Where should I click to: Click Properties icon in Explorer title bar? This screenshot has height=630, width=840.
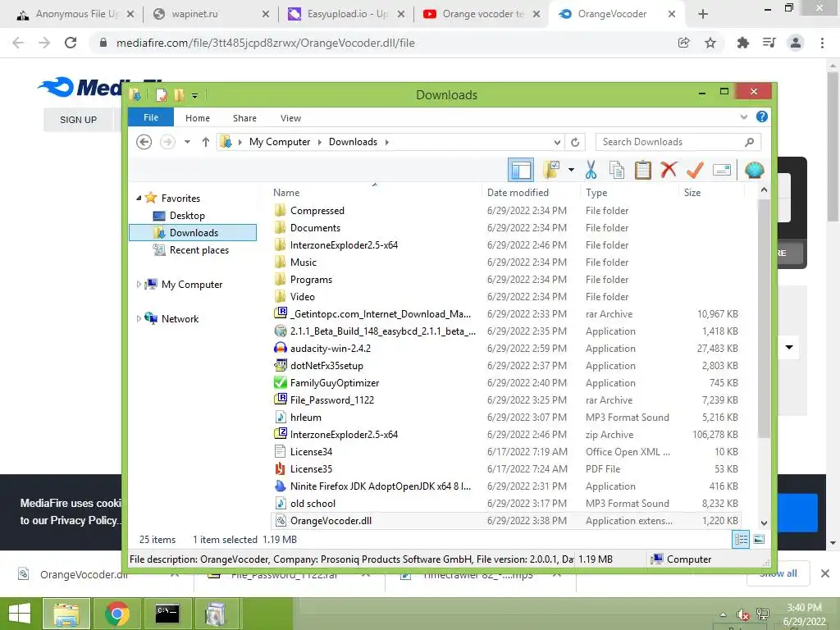pos(161,95)
